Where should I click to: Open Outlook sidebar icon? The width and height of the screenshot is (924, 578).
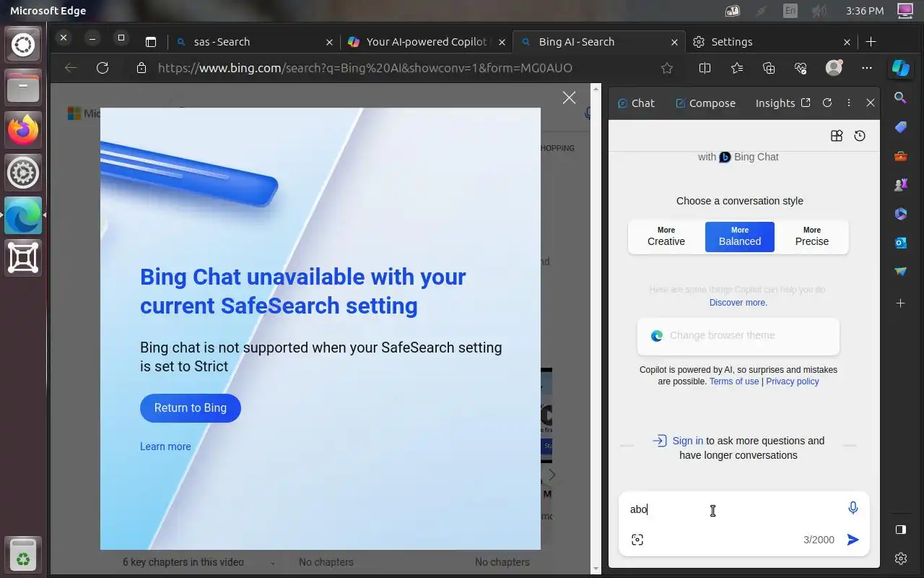click(900, 243)
